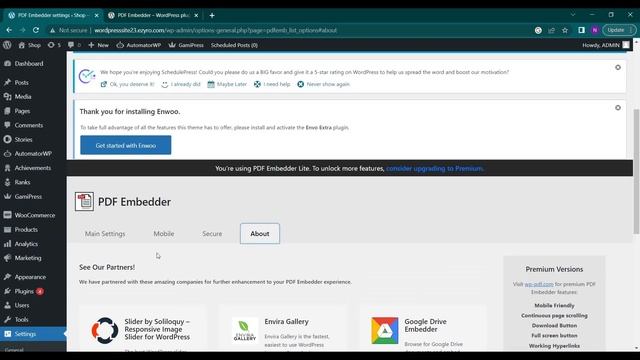Open the browser profile avatar
Image resolution: width=640 pixels, height=360 pixels.
(x=595, y=30)
